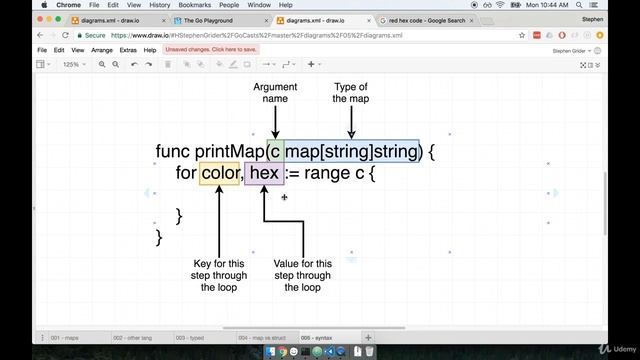Image resolution: width=640 pixels, height=360 pixels.
Task: Click the browser address bar URL
Action: tap(257, 36)
